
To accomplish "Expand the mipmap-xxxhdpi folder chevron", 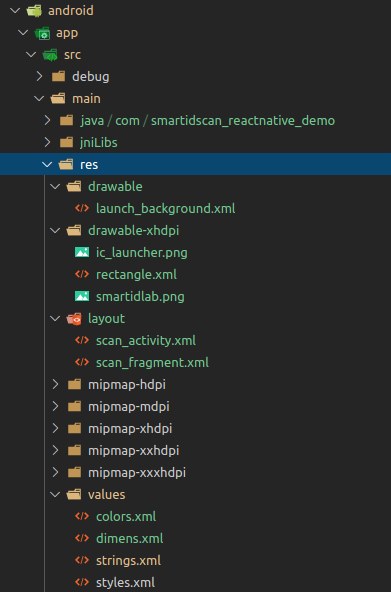I will pos(55,472).
